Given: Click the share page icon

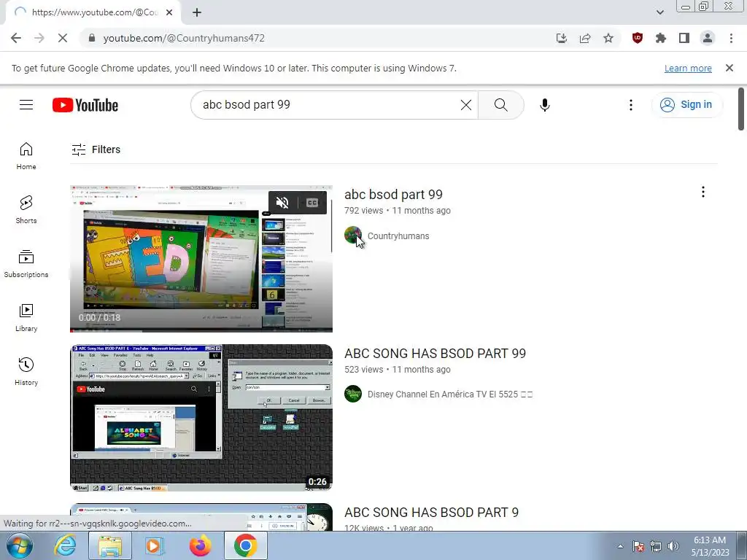Looking at the screenshot, I should pos(585,38).
